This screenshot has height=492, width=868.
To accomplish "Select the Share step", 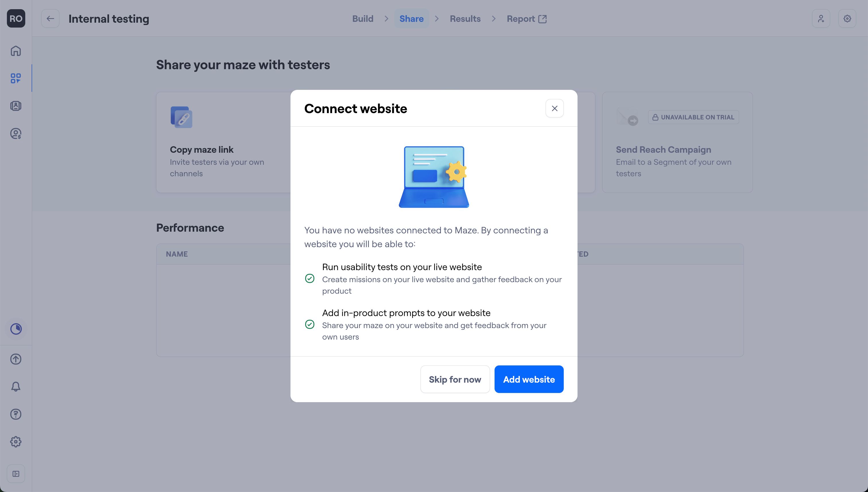I will [411, 19].
